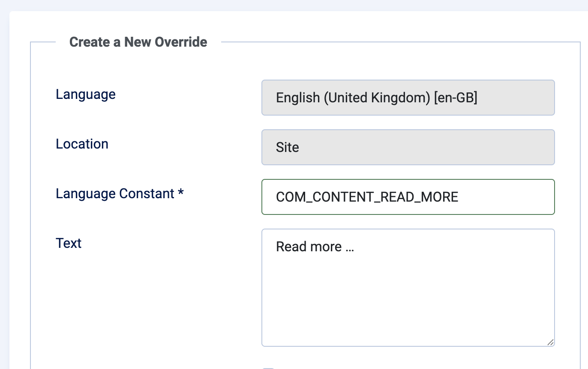Click the 'Read more …' text inside the textarea

315,247
